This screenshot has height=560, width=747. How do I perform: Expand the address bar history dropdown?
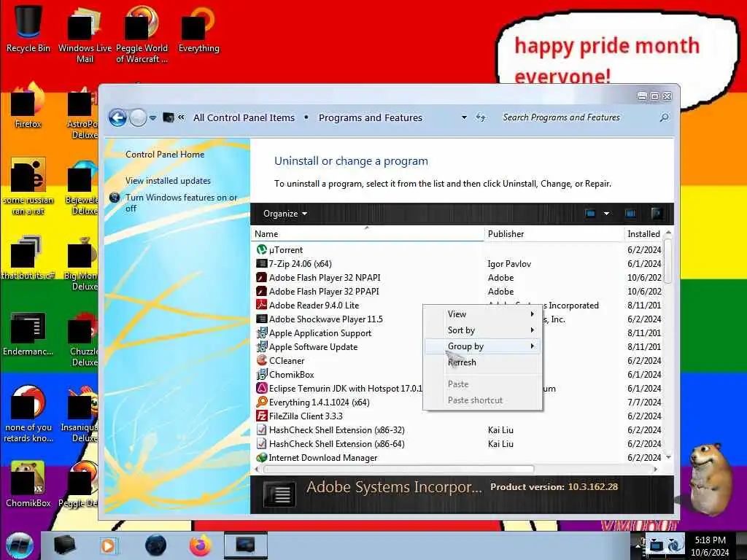coord(464,117)
